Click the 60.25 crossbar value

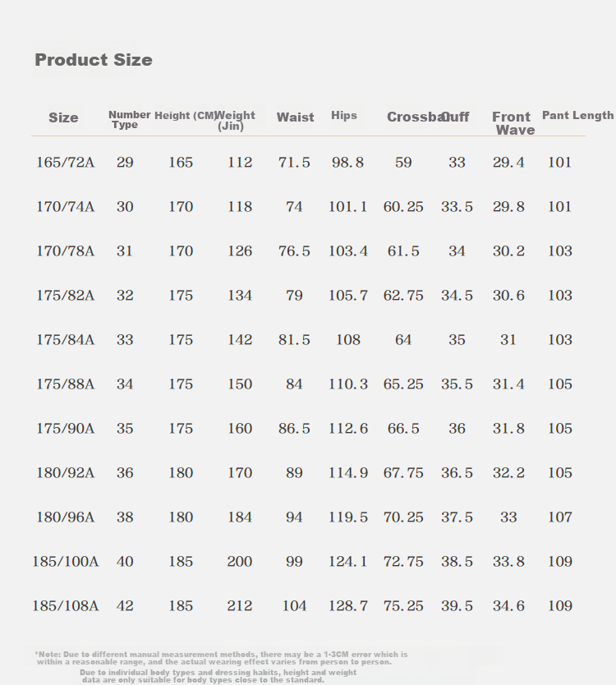[x=403, y=207]
